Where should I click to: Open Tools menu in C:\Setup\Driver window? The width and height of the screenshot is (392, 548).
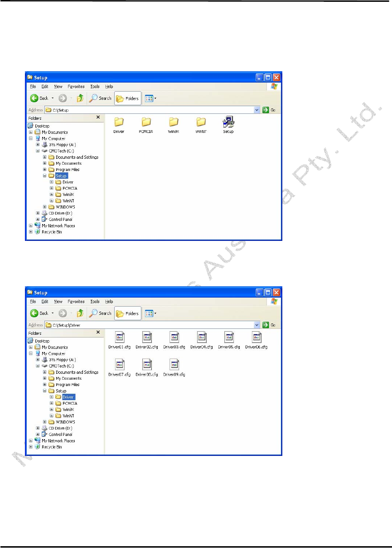pos(95,301)
